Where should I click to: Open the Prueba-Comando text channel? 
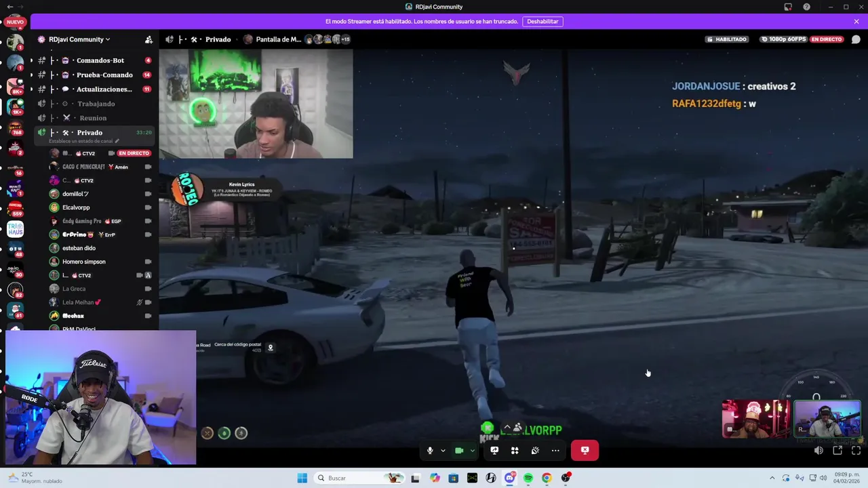pyautogui.click(x=95, y=75)
